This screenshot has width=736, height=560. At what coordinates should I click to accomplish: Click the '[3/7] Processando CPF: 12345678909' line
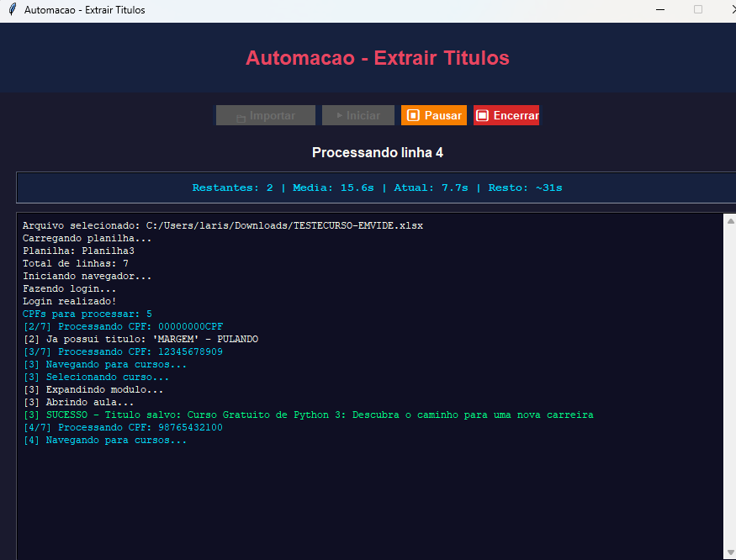(123, 351)
